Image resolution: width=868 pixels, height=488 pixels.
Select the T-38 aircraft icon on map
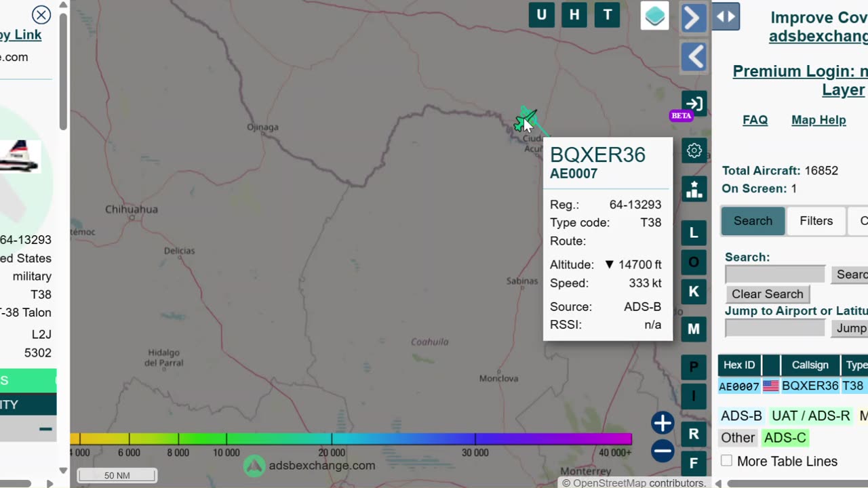pyautogui.click(x=525, y=120)
